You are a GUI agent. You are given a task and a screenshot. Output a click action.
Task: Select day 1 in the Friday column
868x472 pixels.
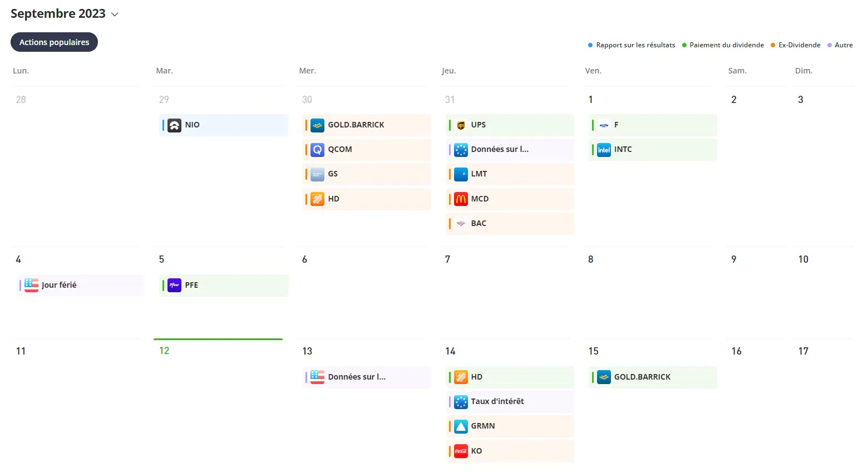tap(591, 100)
